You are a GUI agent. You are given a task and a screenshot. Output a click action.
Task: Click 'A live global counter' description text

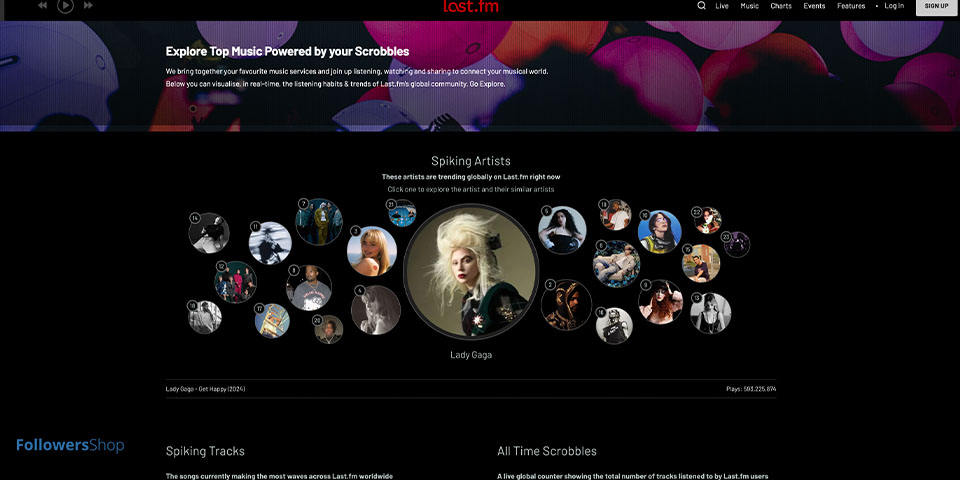632,476
